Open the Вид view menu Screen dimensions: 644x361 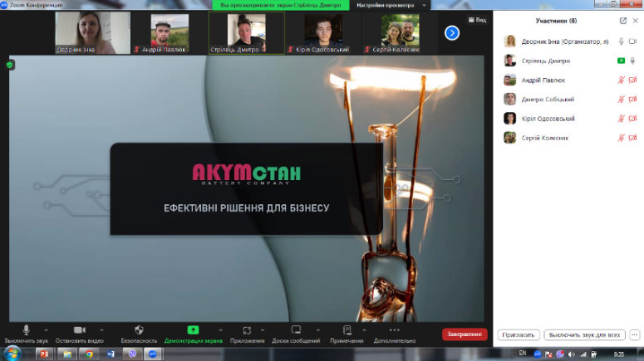tap(477, 20)
